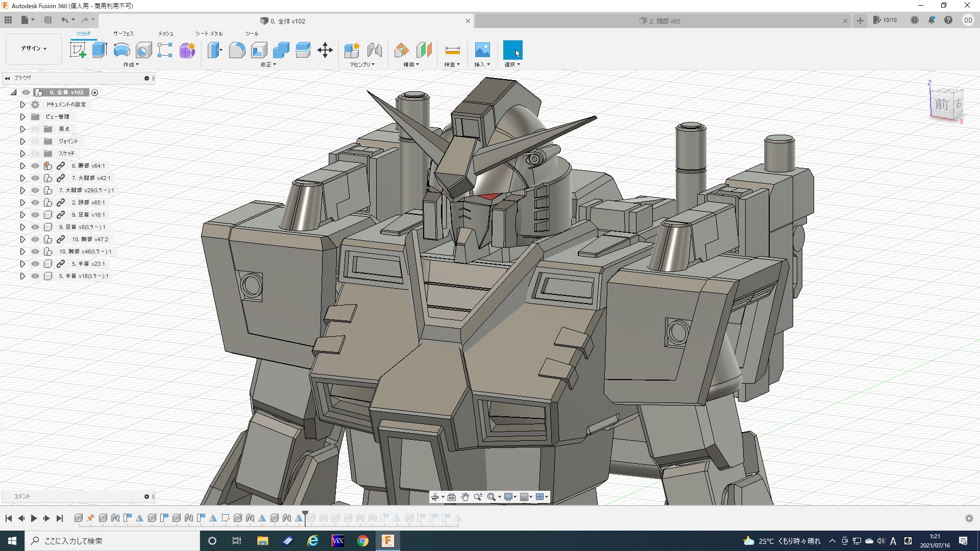Select the Create Sketch tool icon

(x=78, y=50)
